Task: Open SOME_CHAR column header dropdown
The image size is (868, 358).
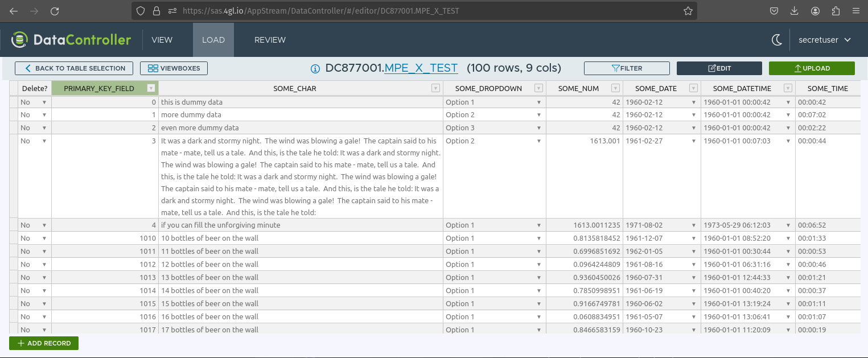Action: pyautogui.click(x=435, y=88)
